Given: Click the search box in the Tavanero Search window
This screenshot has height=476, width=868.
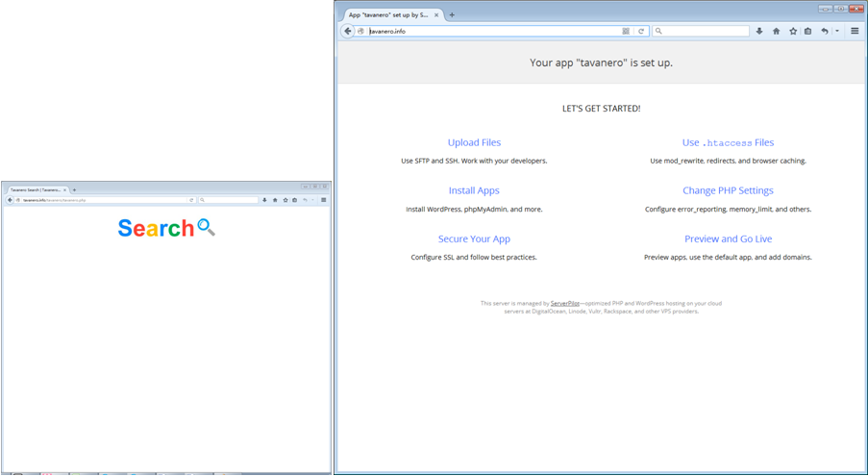Looking at the screenshot, I should (x=229, y=200).
